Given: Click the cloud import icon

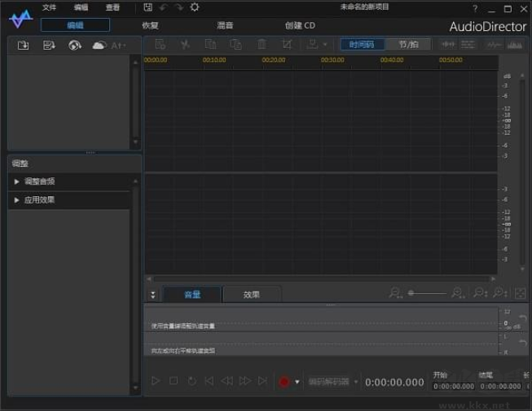Looking at the screenshot, I should [x=99, y=45].
